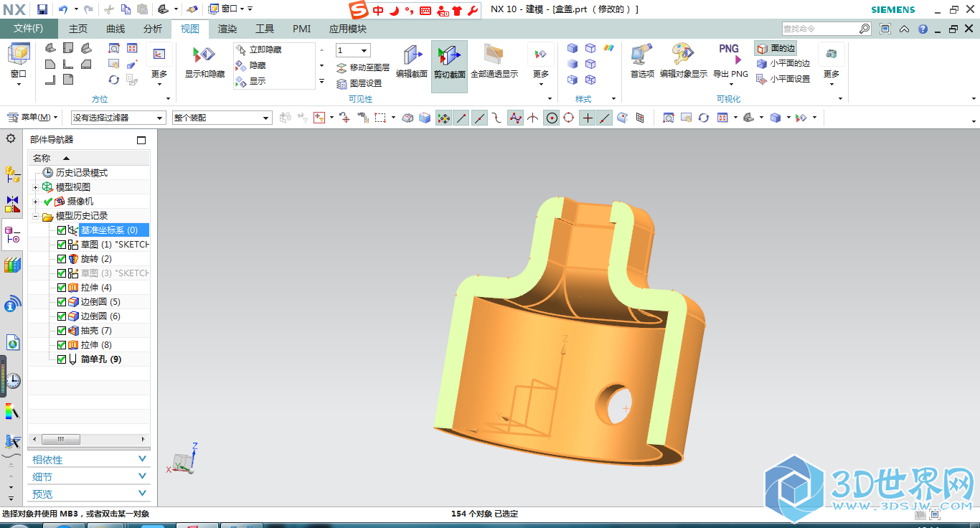This screenshot has width=980, height=528.
Task: Expand the 预览 panel
Action: point(89,494)
